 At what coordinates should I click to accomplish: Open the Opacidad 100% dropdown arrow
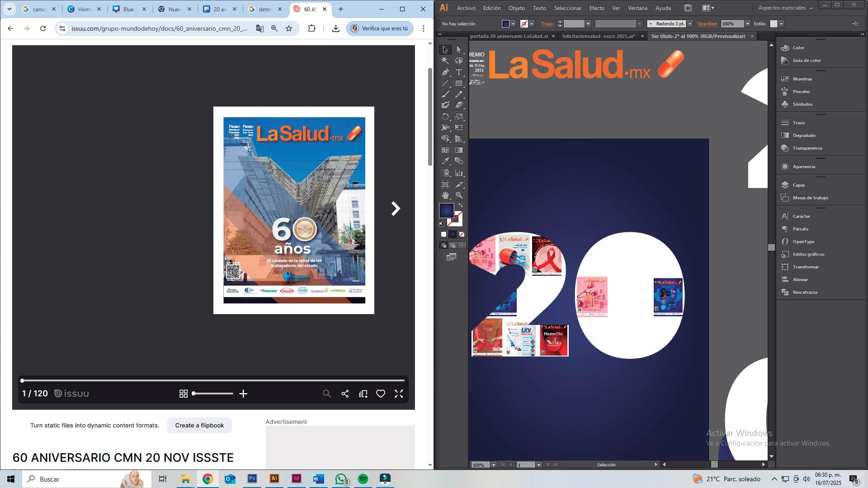747,24
